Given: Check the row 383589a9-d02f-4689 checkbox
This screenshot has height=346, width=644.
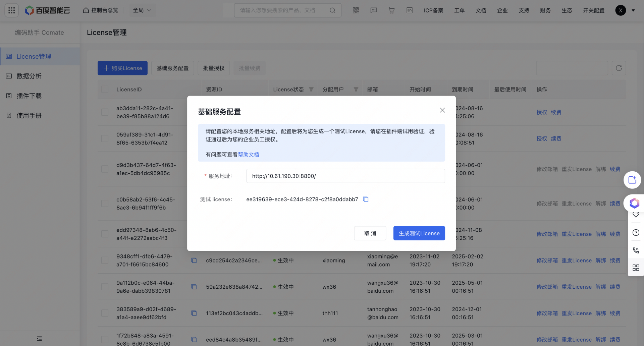Looking at the screenshot, I should (x=105, y=313).
